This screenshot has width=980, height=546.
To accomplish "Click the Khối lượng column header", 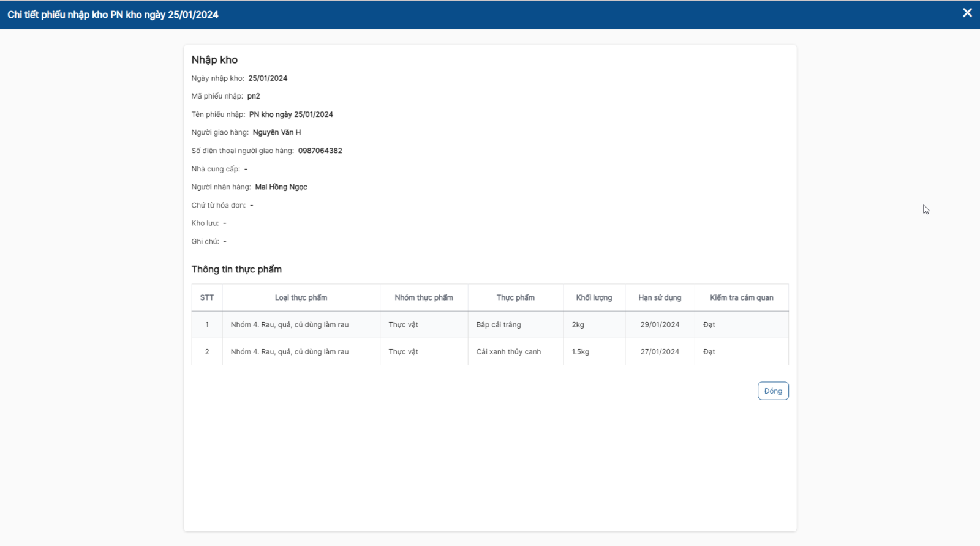I will 594,297.
